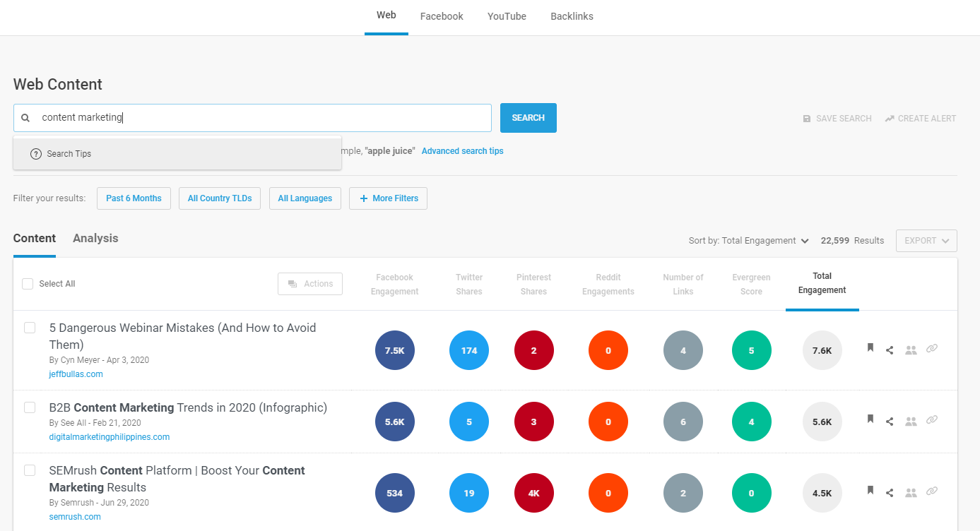Click share icon for B2B Content Marketing article
The height and width of the screenshot is (531, 980).
pyautogui.click(x=890, y=422)
